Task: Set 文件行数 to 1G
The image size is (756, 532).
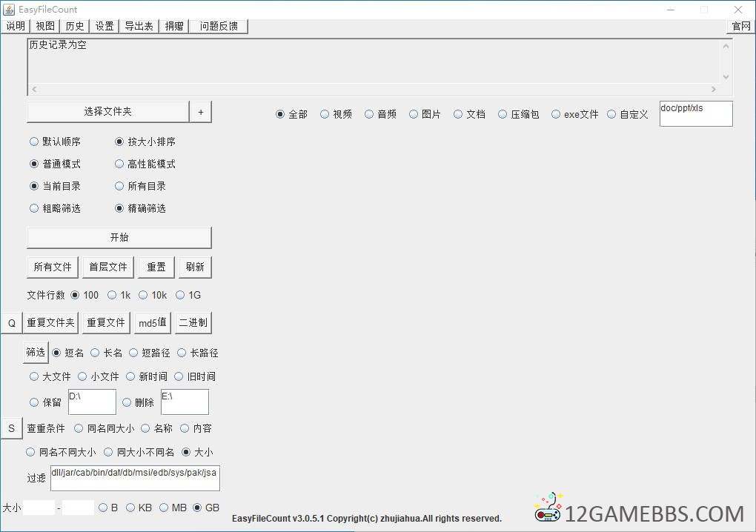Action: pos(188,295)
